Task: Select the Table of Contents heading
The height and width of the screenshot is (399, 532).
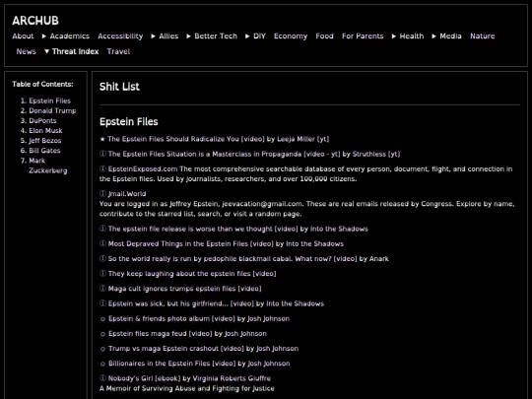Action: (42, 84)
